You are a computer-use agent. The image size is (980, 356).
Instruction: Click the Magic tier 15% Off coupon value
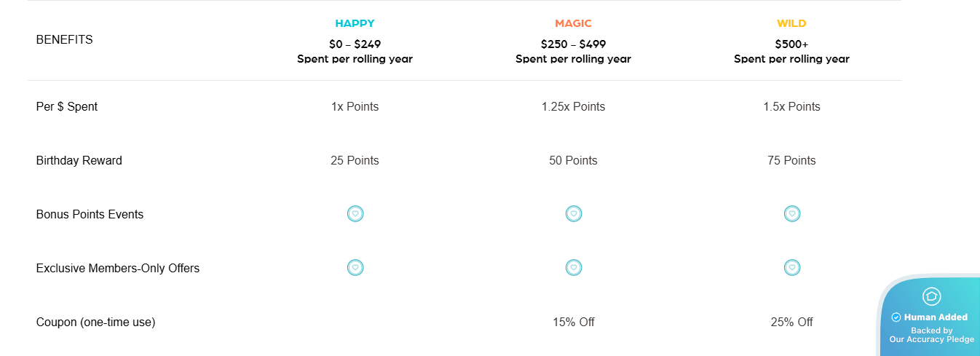coord(574,322)
